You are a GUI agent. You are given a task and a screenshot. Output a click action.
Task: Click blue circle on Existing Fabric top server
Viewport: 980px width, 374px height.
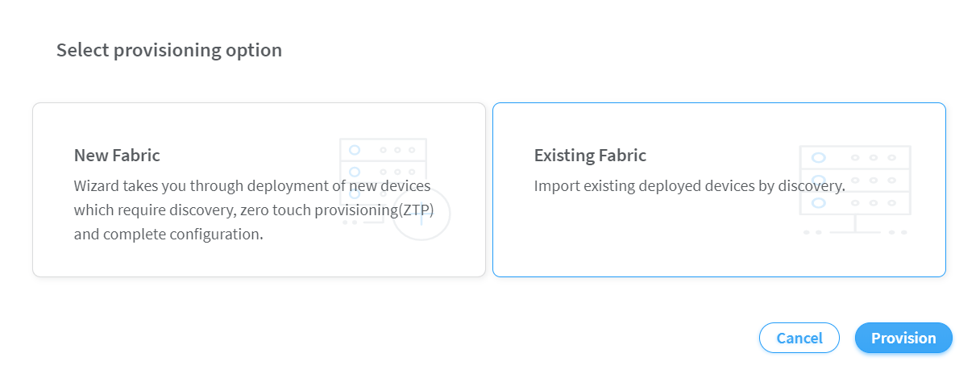[819, 157]
